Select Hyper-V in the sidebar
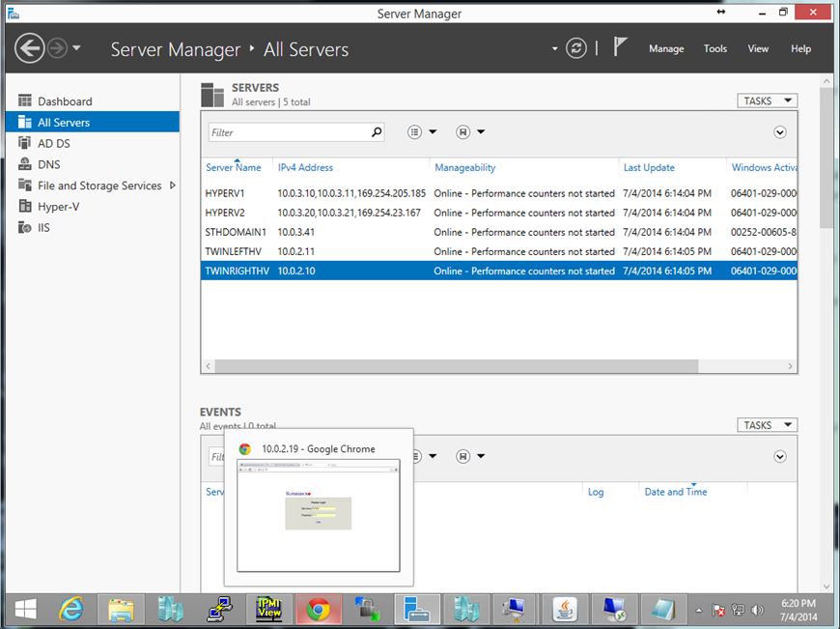The height and width of the screenshot is (629, 840). pos(58,207)
